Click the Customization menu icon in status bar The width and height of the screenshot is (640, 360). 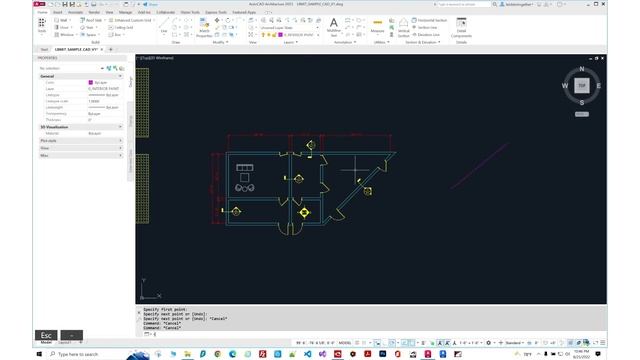pyautogui.click(x=603, y=343)
